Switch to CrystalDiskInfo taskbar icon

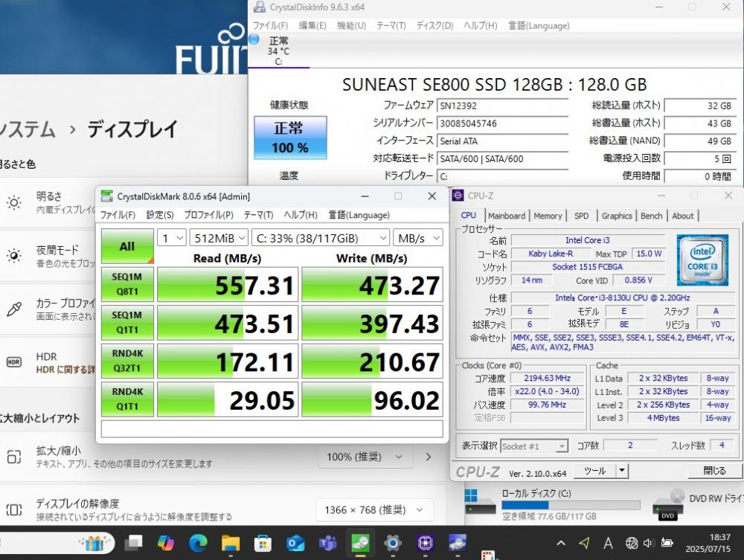458,544
